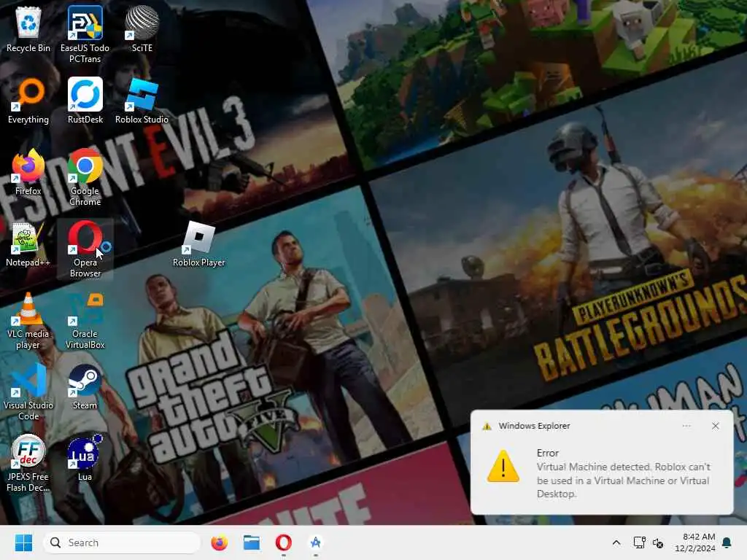This screenshot has height=560, width=747.
Task: Select the Oracle VirtualBox shortcut
Action: coord(85,320)
